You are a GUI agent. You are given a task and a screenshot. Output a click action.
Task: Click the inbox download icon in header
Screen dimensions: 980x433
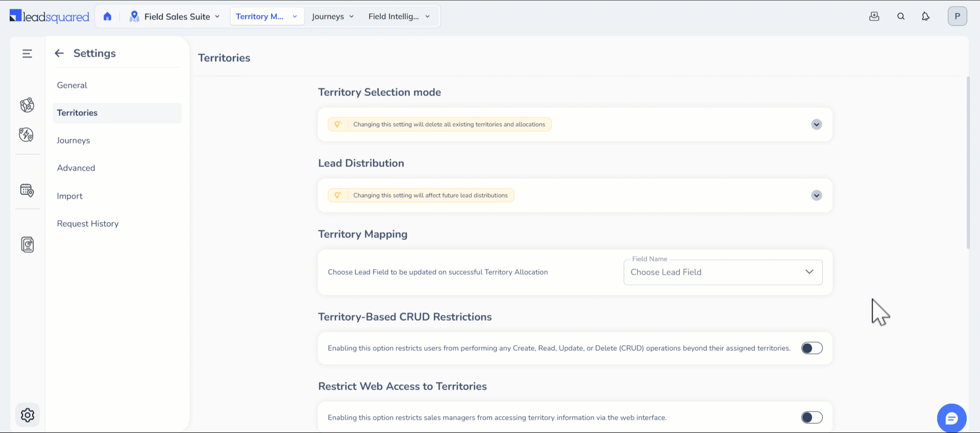pos(874,16)
